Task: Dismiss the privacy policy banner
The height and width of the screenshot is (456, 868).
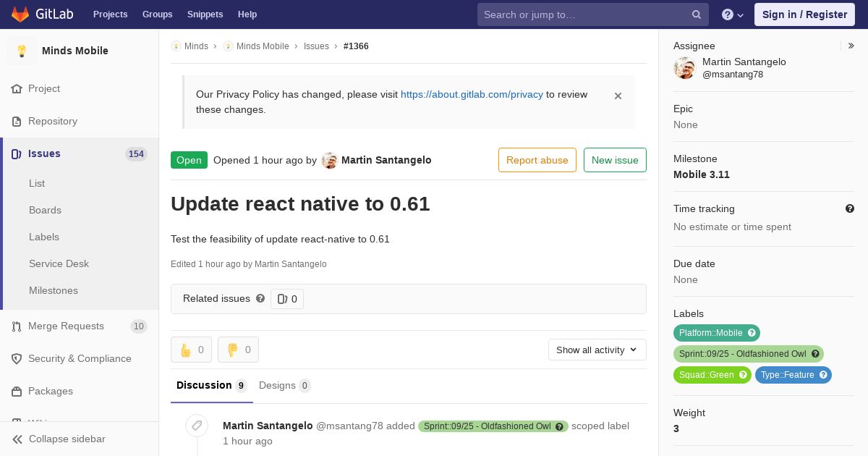Action: pyautogui.click(x=618, y=96)
